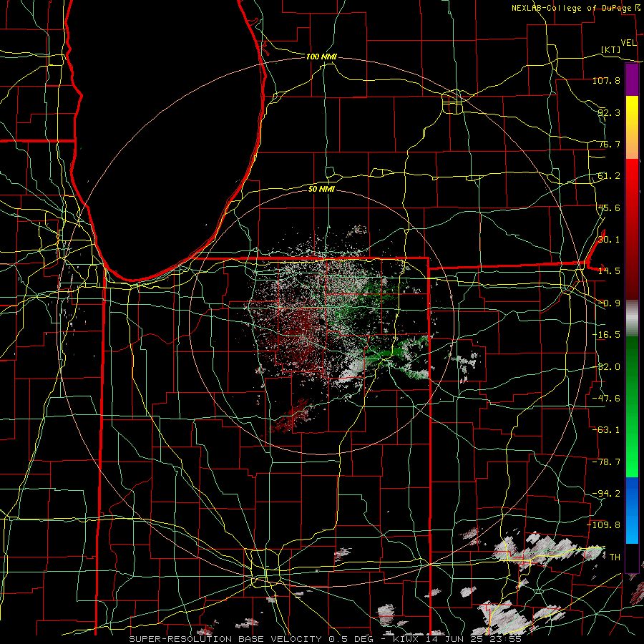Click the 45.6 velocity scale value

(x=609, y=208)
